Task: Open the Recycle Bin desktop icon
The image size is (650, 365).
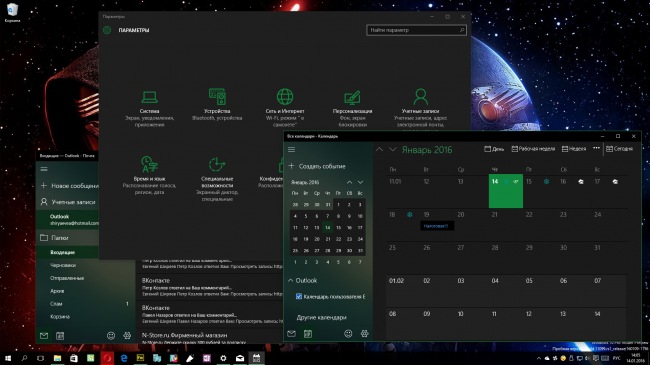Action: (12, 12)
